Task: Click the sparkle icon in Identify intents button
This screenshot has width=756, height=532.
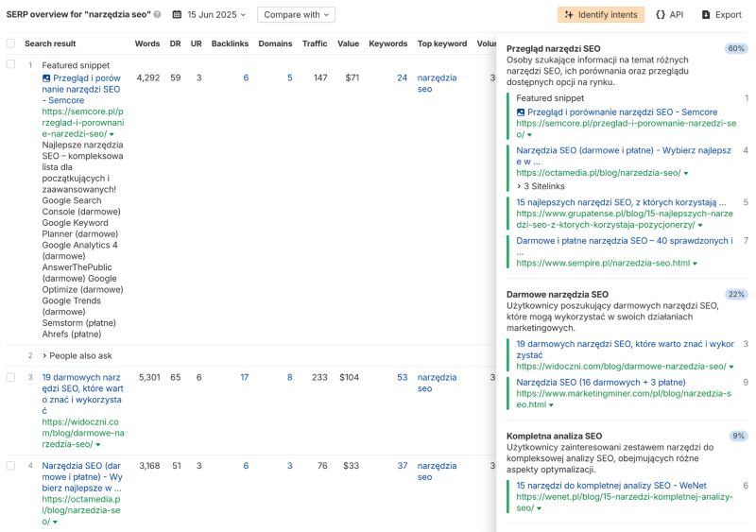Action: click(x=569, y=14)
